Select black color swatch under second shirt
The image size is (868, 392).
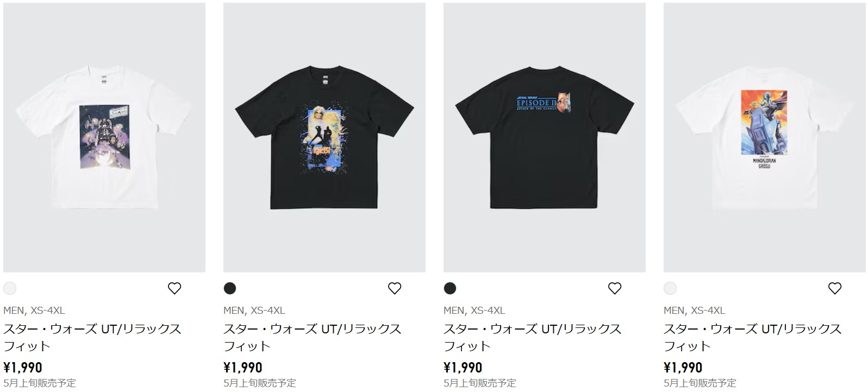click(230, 288)
